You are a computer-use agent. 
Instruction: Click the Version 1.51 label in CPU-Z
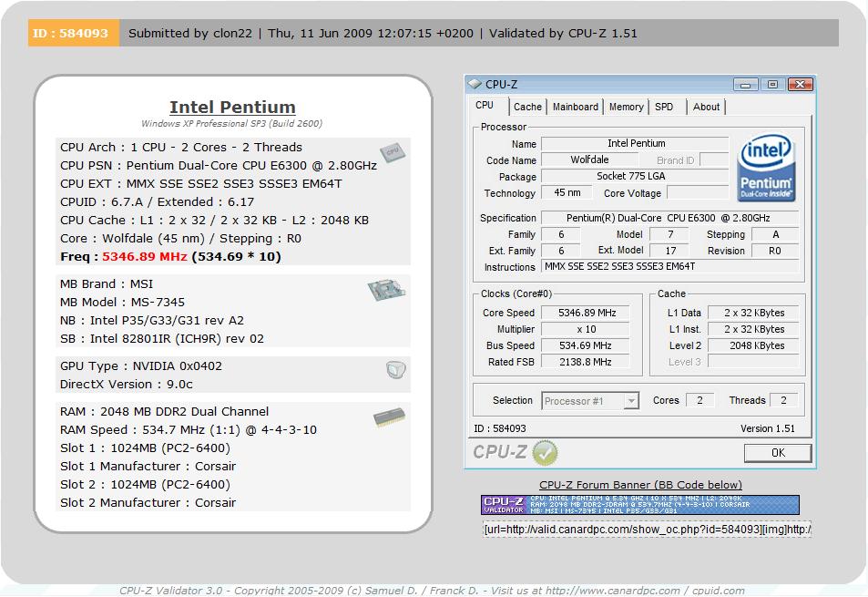(x=767, y=428)
